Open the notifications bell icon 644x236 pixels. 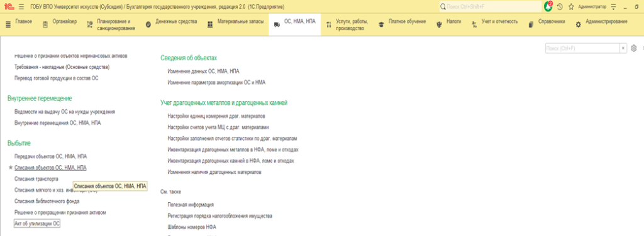pyautogui.click(x=548, y=6)
